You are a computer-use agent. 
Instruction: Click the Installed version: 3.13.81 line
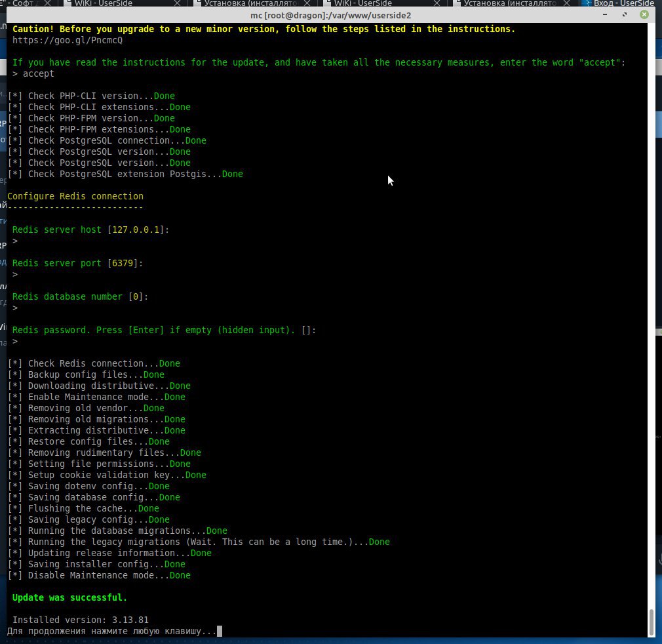coord(80,620)
